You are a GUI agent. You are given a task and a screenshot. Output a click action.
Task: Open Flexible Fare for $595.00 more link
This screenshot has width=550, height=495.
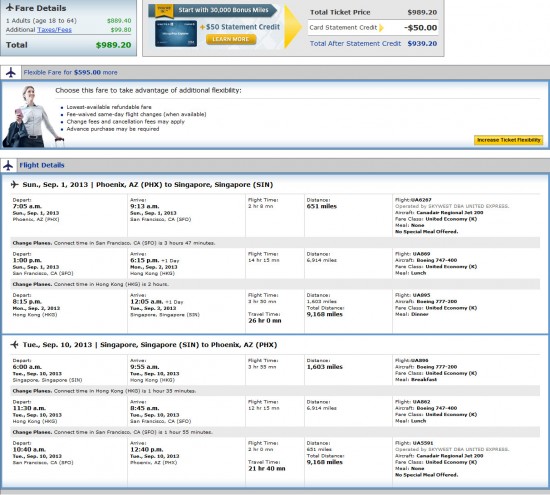pyautogui.click(x=71, y=73)
